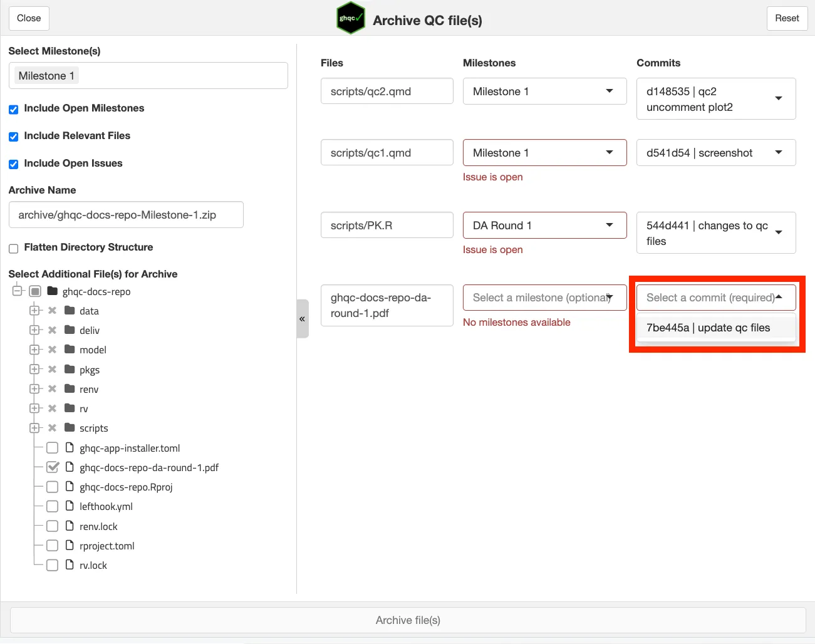
Task: Click the ghqc-docs-repo root folder icon
Action: coord(53,291)
